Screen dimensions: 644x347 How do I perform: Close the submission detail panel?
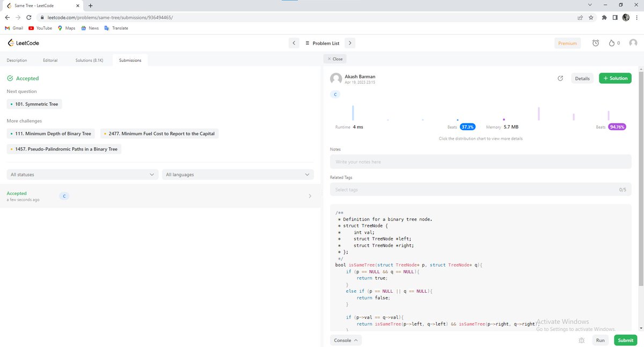335,59
